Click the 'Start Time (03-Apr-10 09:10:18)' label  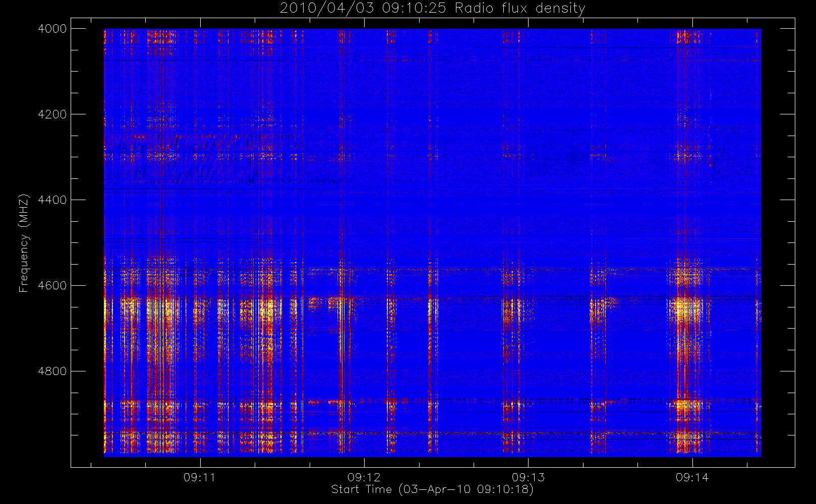tap(432, 489)
